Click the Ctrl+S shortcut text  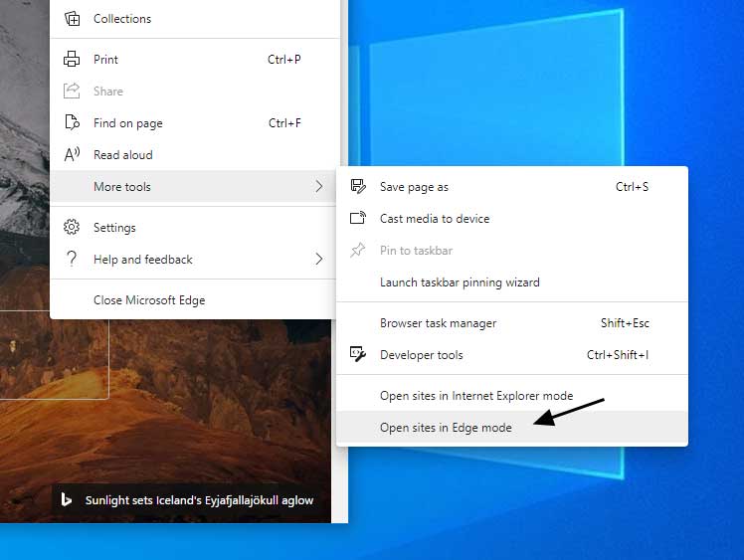[x=632, y=187]
